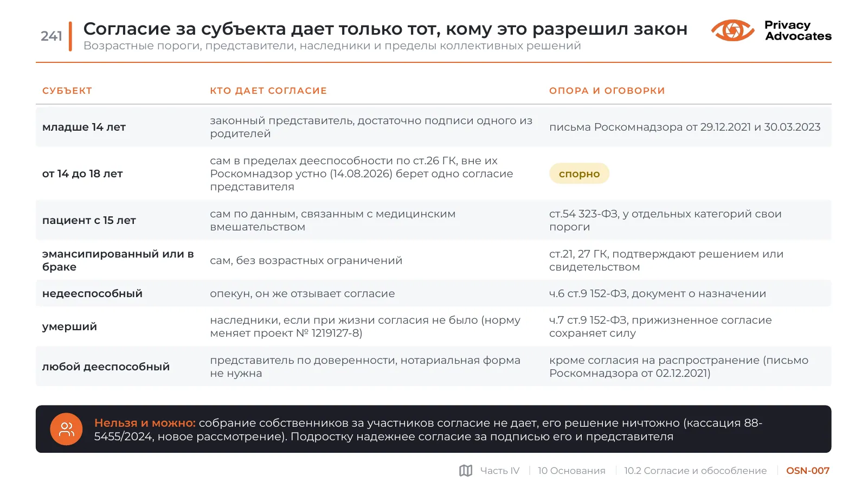Select the breadcrumb Часть IV
The width and height of the screenshot is (868, 488).
[x=500, y=471]
